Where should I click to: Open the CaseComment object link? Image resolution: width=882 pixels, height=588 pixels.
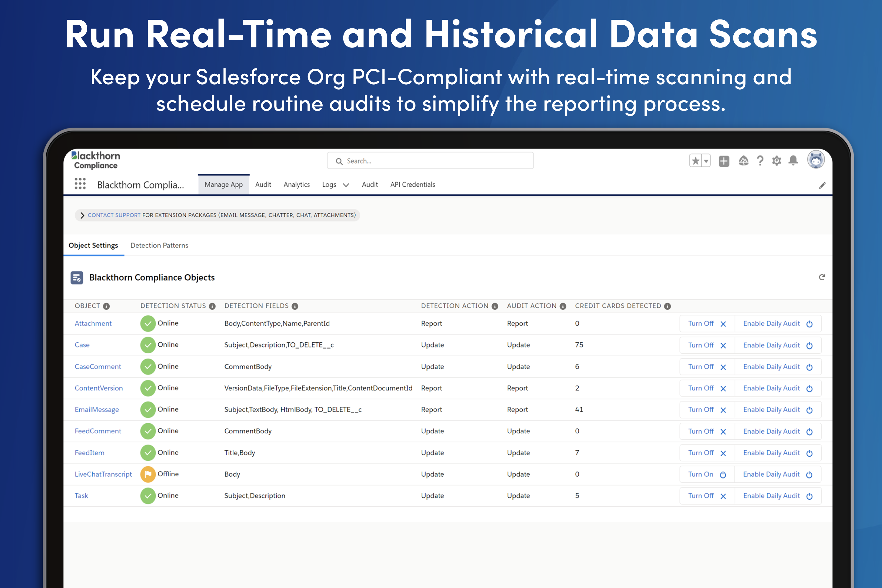(x=98, y=367)
